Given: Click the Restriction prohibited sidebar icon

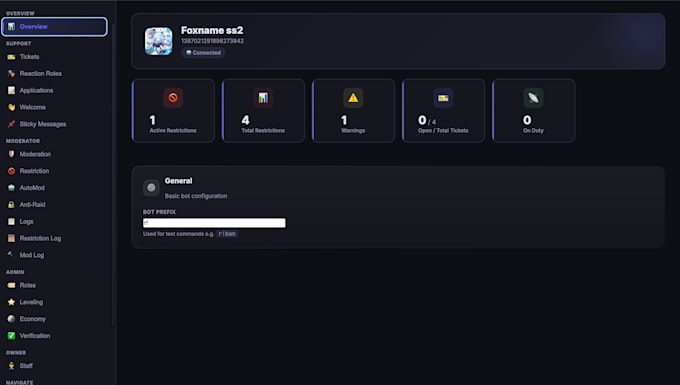Looking at the screenshot, I should 11,171.
